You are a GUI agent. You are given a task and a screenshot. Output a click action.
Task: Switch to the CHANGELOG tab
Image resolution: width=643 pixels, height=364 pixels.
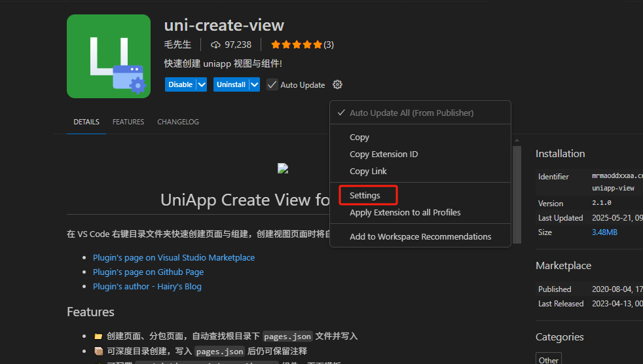click(178, 122)
